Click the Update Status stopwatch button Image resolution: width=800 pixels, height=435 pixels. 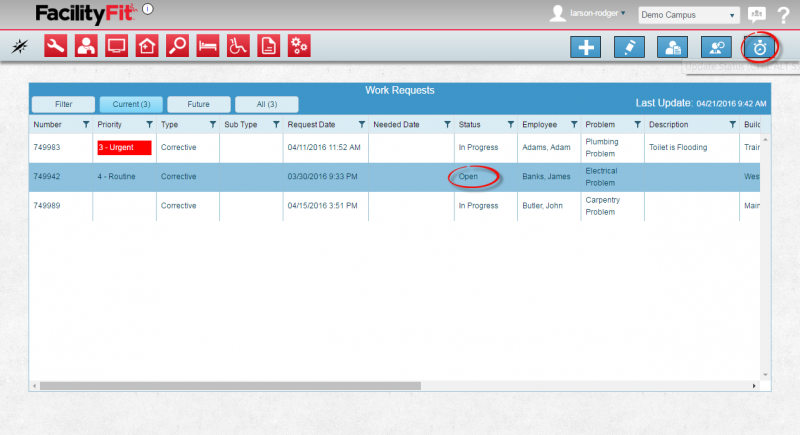(x=760, y=47)
